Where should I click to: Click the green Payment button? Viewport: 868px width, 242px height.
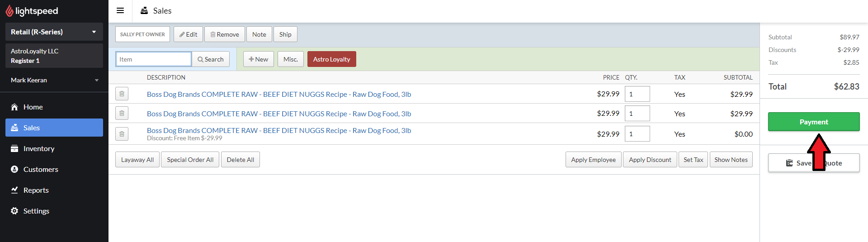813,122
